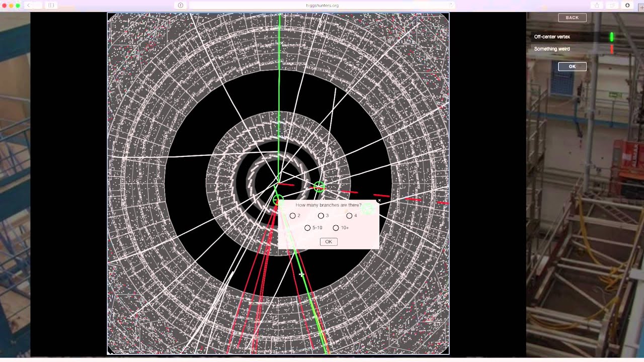
Task: Select the 4 branches radio option
Action: pos(349,216)
